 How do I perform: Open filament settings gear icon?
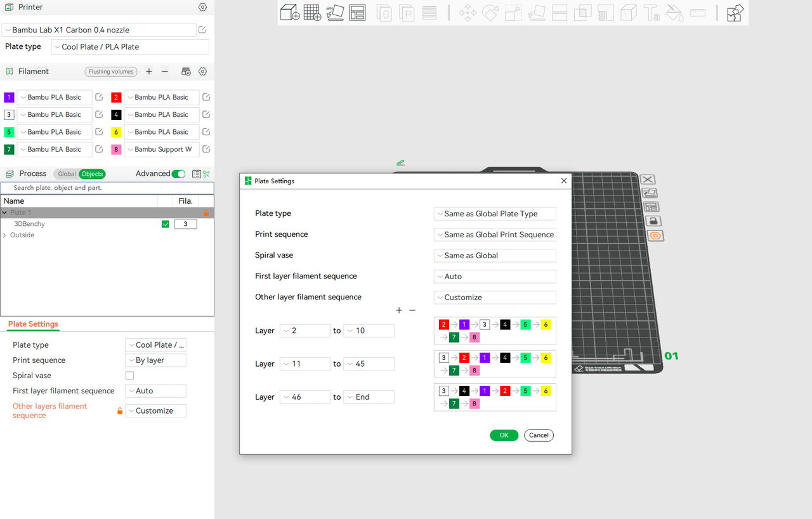tap(203, 72)
